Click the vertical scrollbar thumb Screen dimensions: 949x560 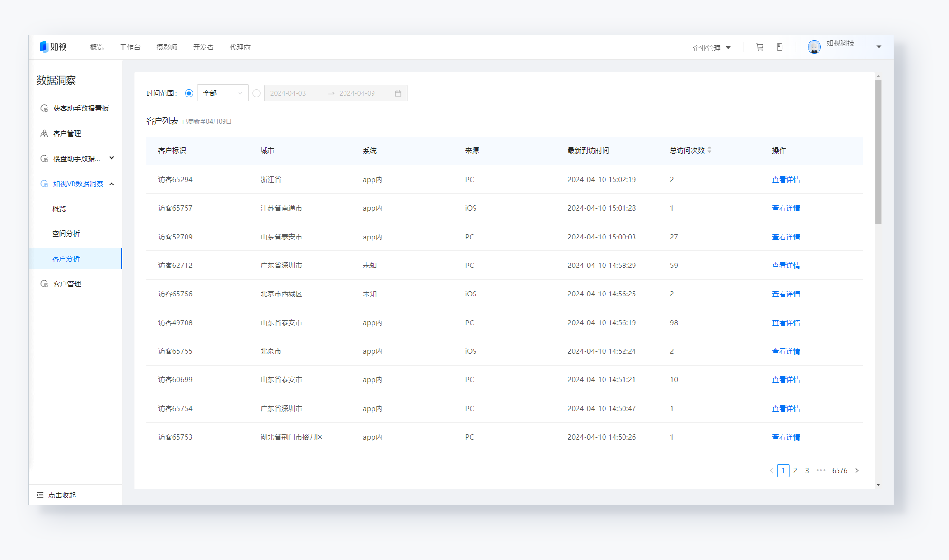point(878,152)
